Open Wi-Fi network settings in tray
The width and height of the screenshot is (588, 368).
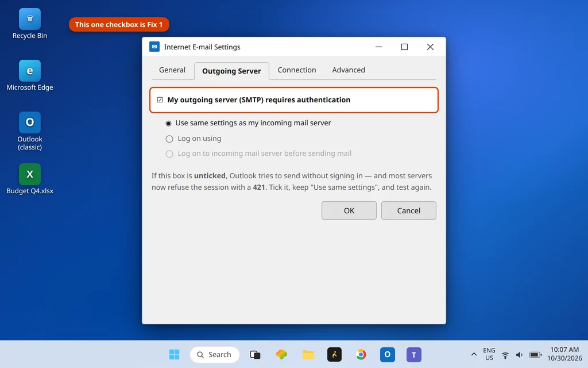click(505, 355)
